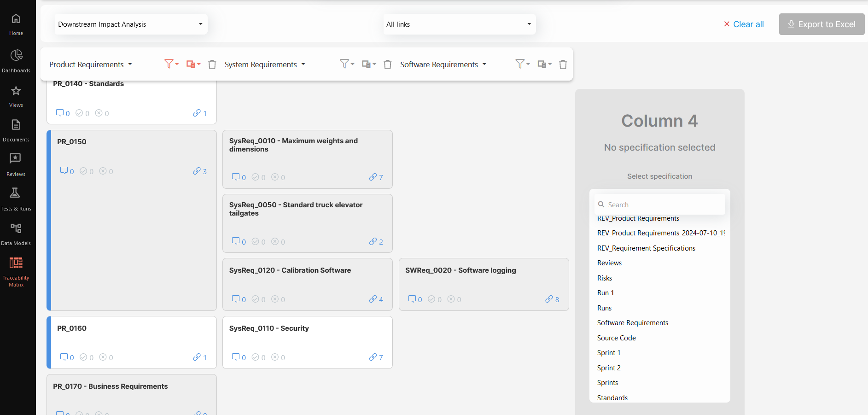
Task: Click Export to Excel button
Action: [x=821, y=24]
